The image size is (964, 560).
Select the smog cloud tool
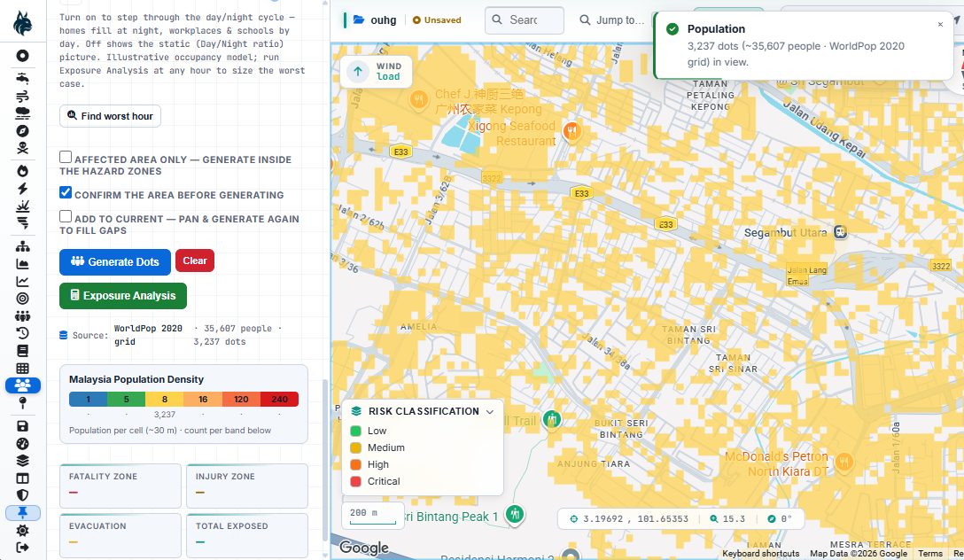[x=23, y=113]
